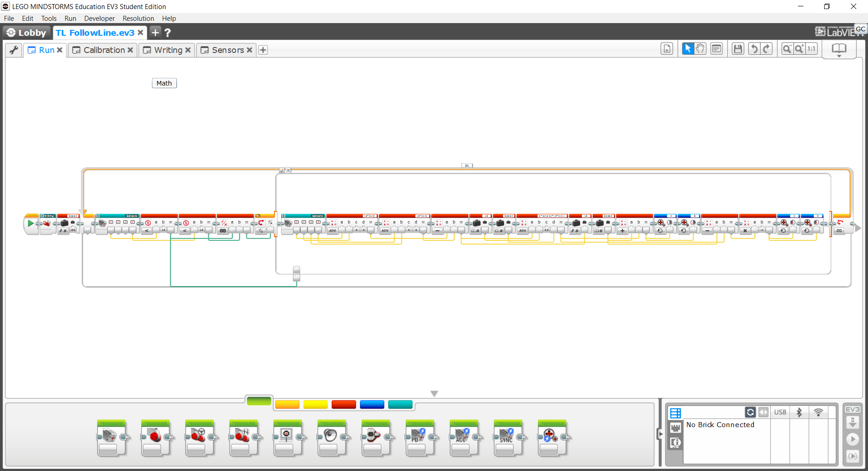The height and width of the screenshot is (471, 868).
Task: Open help question mark tab
Action: tap(168, 33)
